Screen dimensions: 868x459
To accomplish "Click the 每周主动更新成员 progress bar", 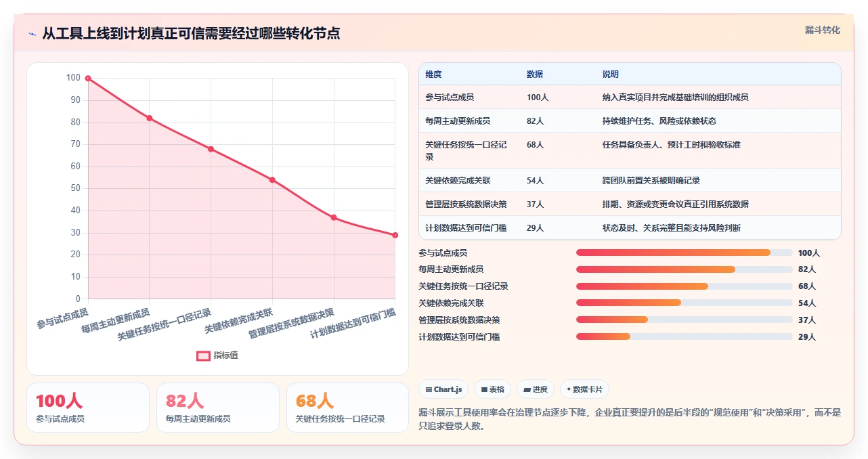I will (x=684, y=269).
